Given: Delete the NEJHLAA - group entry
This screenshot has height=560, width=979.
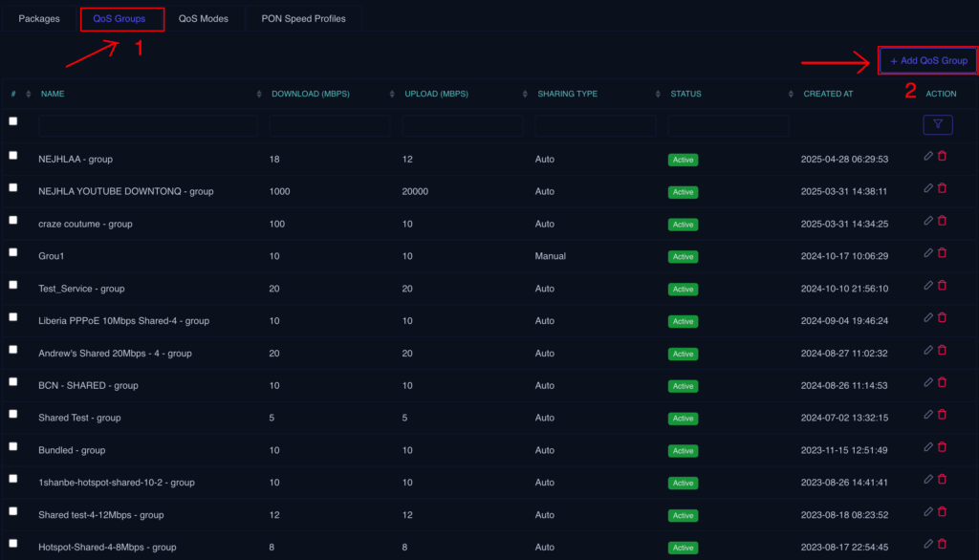Looking at the screenshot, I should coord(942,156).
